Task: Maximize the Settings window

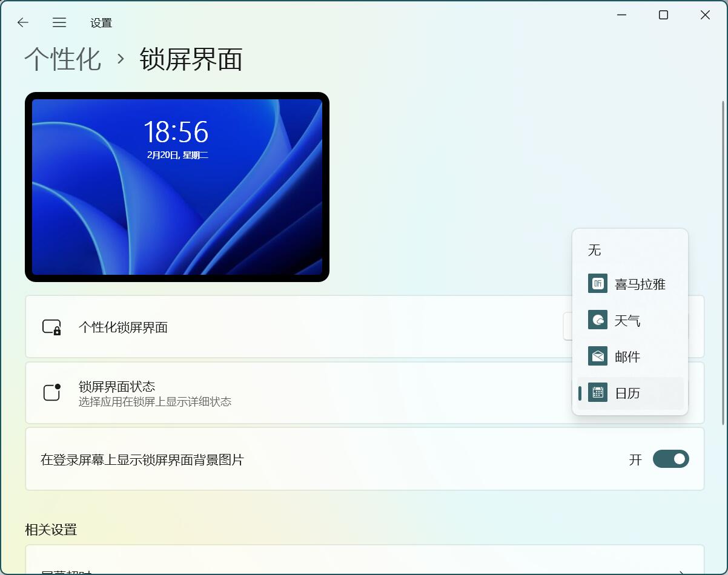Action: [663, 15]
